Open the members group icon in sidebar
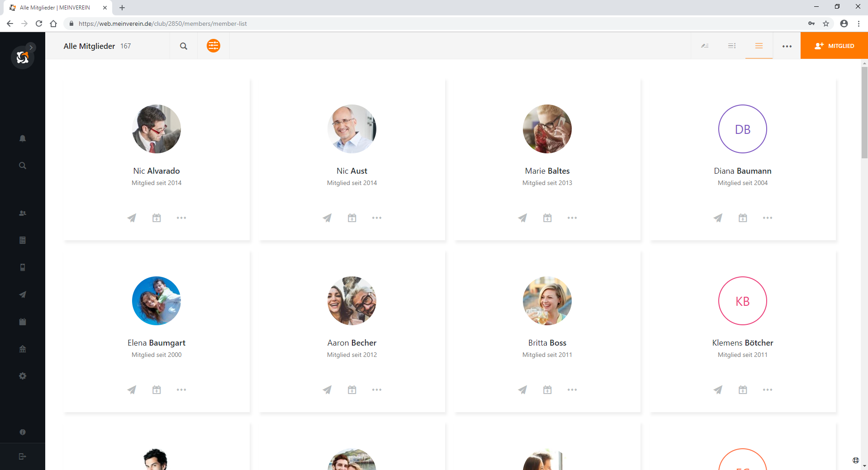Viewport: 868px width, 470px height. (x=23, y=213)
